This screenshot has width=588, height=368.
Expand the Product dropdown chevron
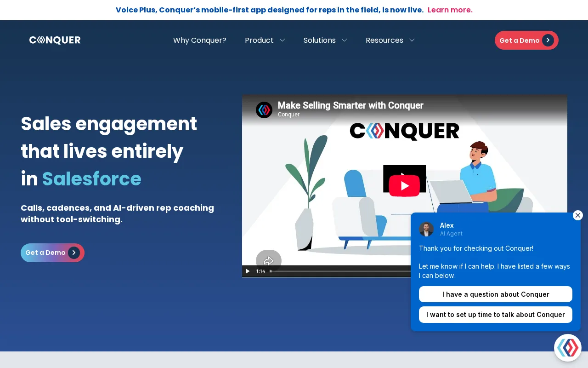[x=283, y=40]
